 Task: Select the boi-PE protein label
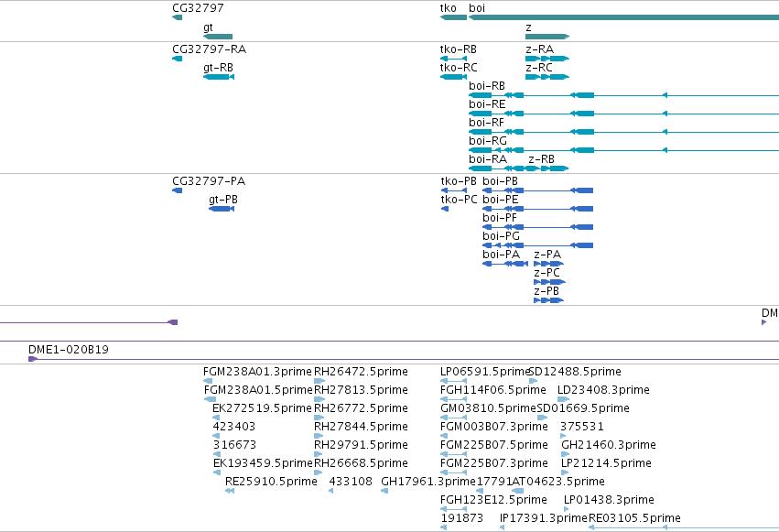[501, 200]
